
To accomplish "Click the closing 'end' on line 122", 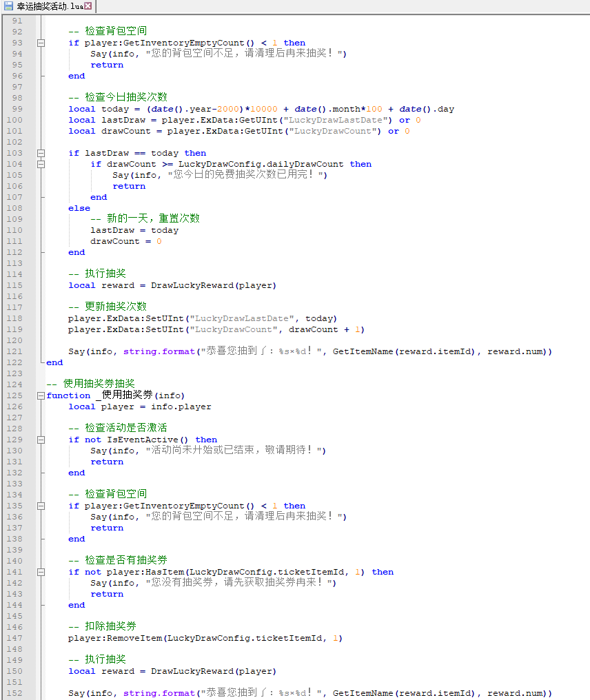I will click(x=54, y=362).
